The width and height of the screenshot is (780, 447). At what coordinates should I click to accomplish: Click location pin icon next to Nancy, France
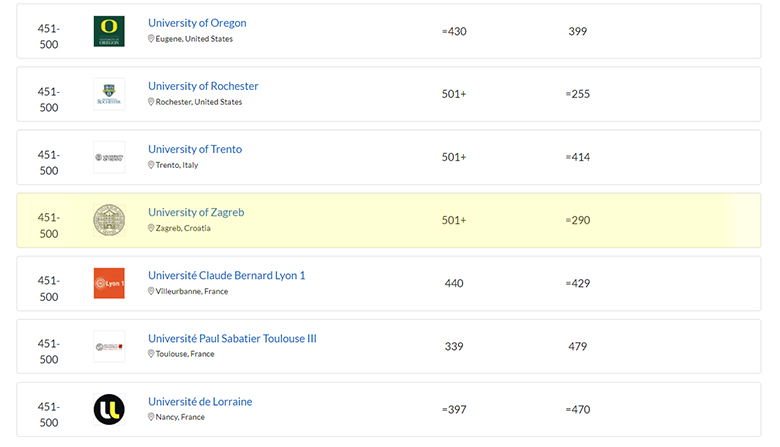151,417
